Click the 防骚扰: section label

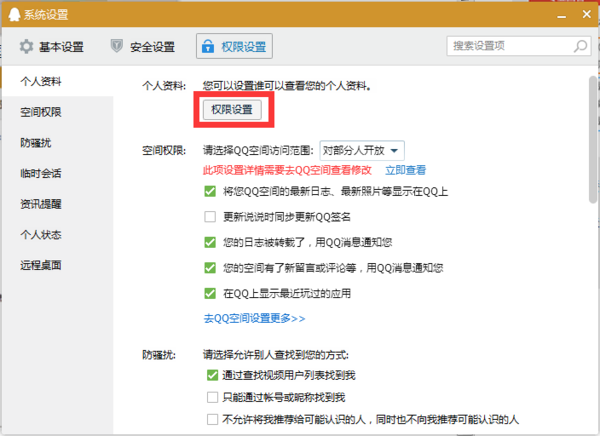[159, 355]
